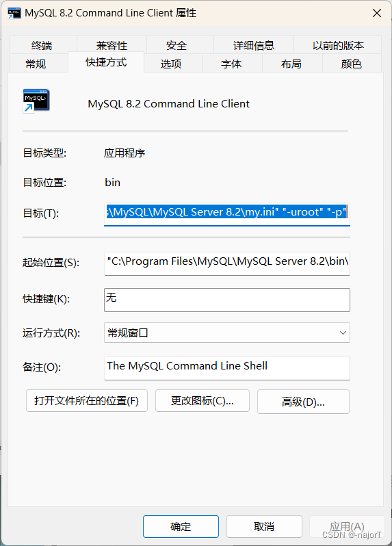Click the MySQL shortcut icon in the dialog body

click(x=36, y=101)
